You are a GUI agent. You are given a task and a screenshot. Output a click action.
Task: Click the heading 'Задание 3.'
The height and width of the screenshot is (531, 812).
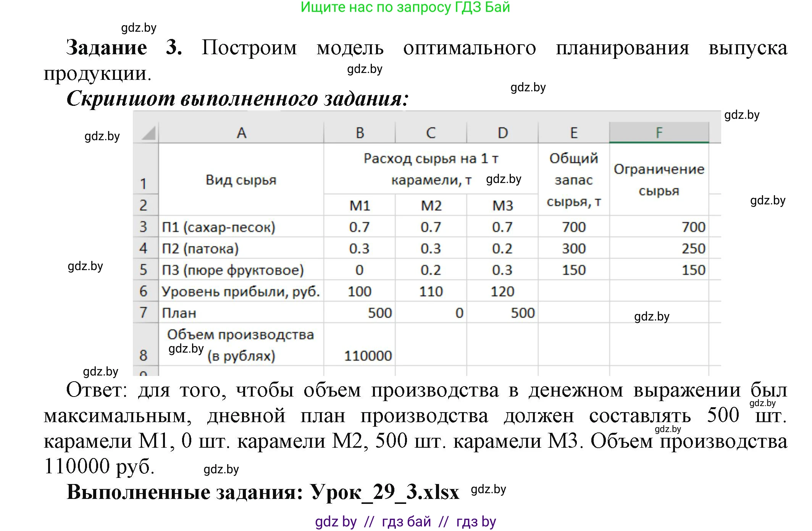pos(124,47)
